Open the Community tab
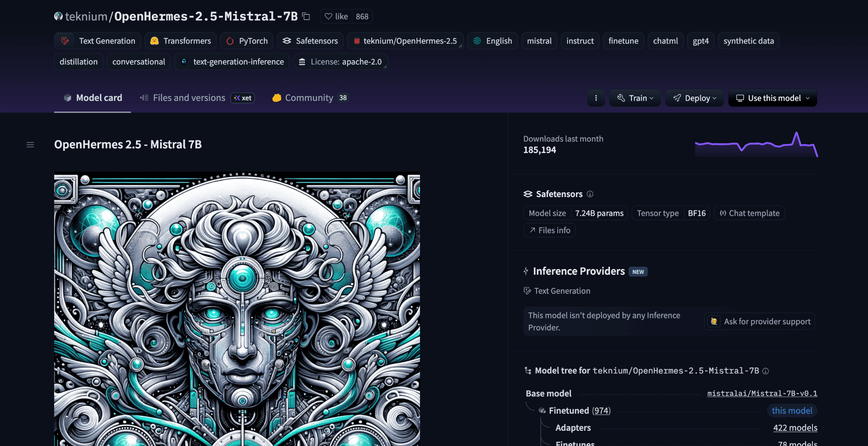The image size is (868, 446). click(x=309, y=98)
